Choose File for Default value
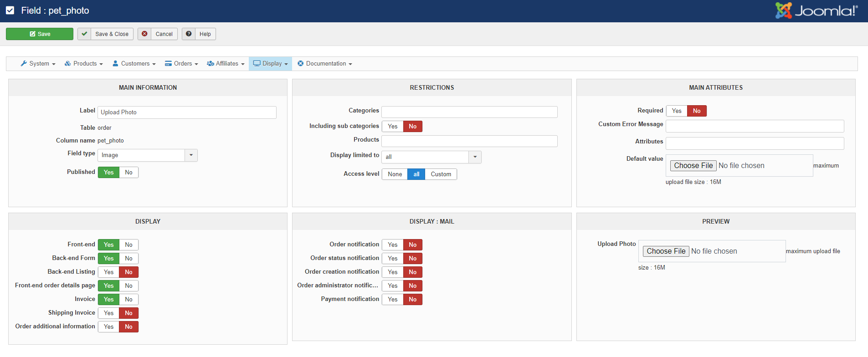This screenshot has height=357, width=868. tap(693, 166)
